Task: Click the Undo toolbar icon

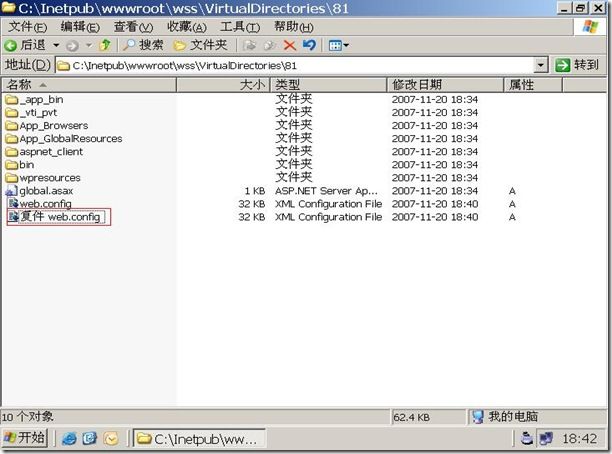Action: click(x=309, y=45)
